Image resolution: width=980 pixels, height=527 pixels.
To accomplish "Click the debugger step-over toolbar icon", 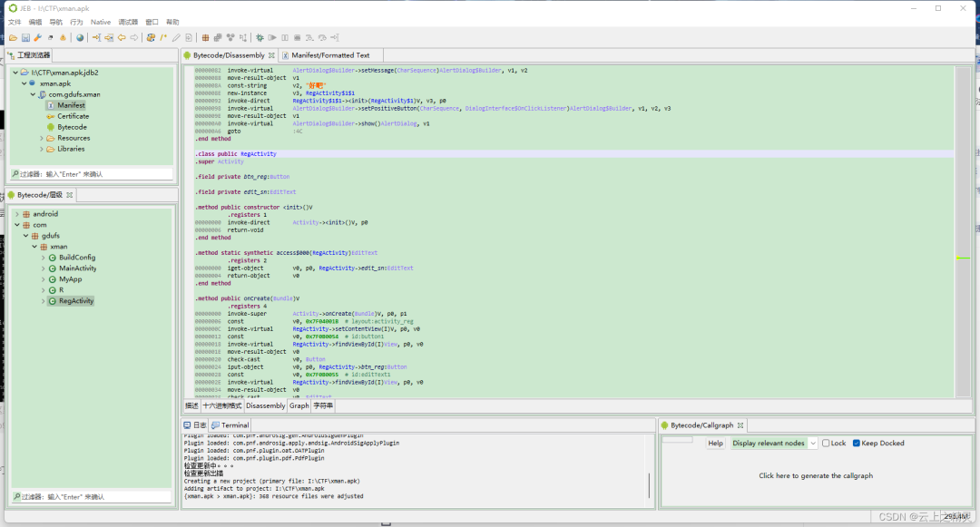I will click(x=322, y=37).
